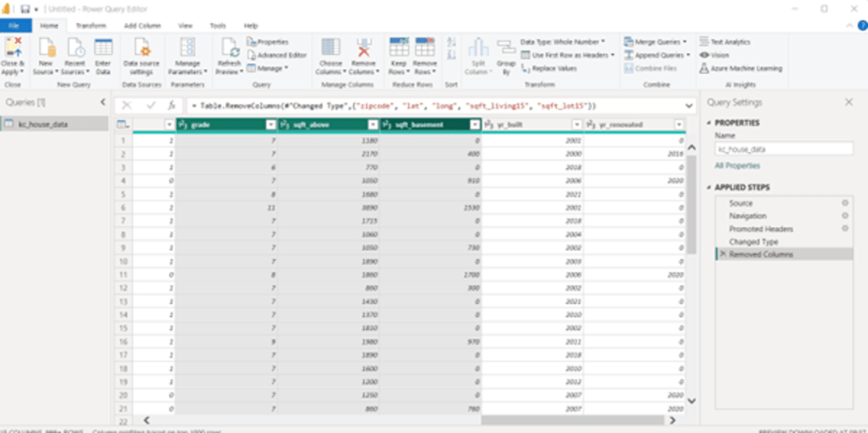Open the sqft_basement column filter dropdown
Image resolution: width=868 pixels, height=433 pixels.
click(x=475, y=125)
